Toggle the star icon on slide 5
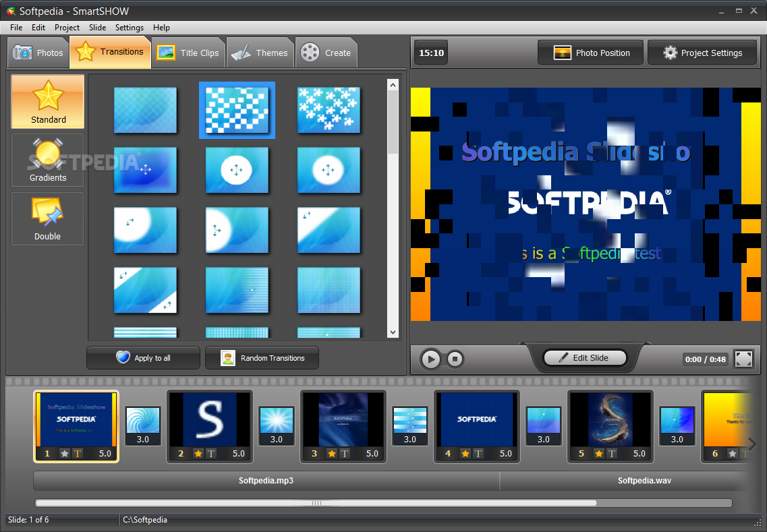 (599, 453)
